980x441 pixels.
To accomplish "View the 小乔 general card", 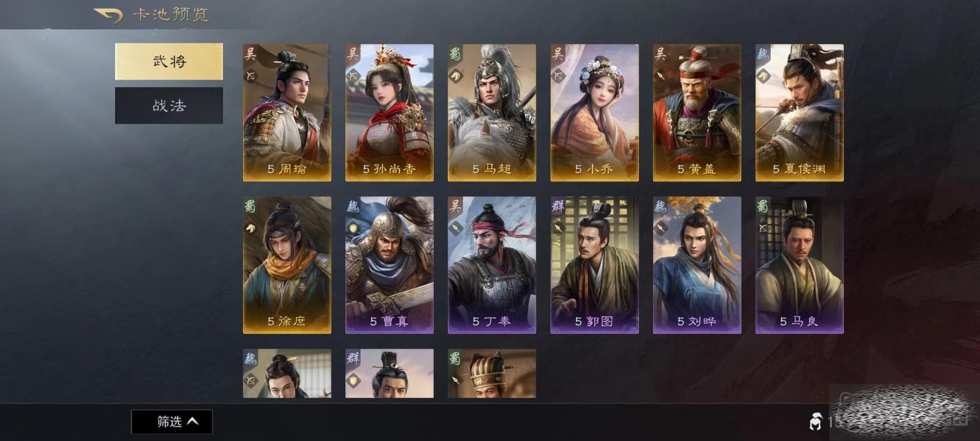I will [595, 113].
